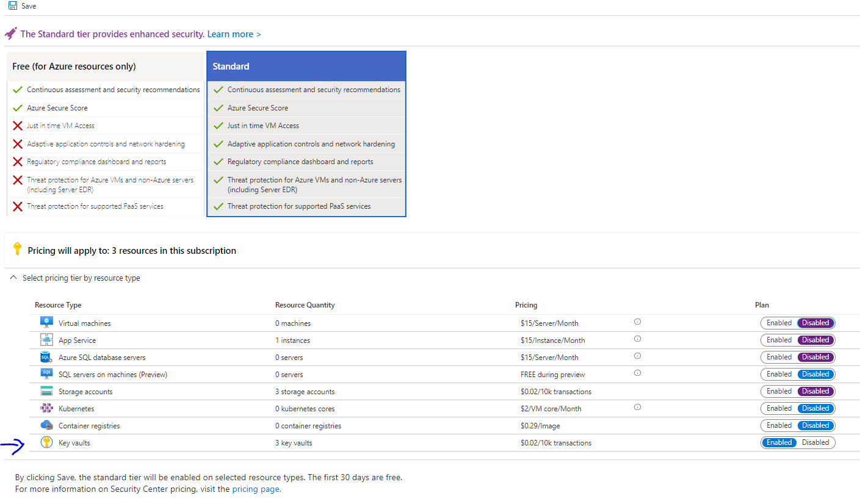The image size is (860, 504).
Task: Click the Kubernetes resource icon
Action: tap(47, 408)
